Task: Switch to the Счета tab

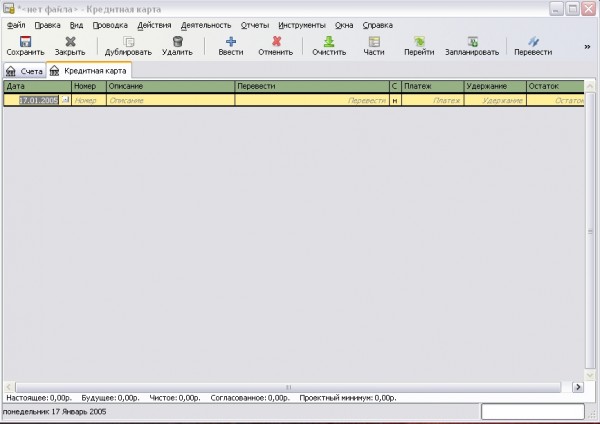Action: [24, 71]
